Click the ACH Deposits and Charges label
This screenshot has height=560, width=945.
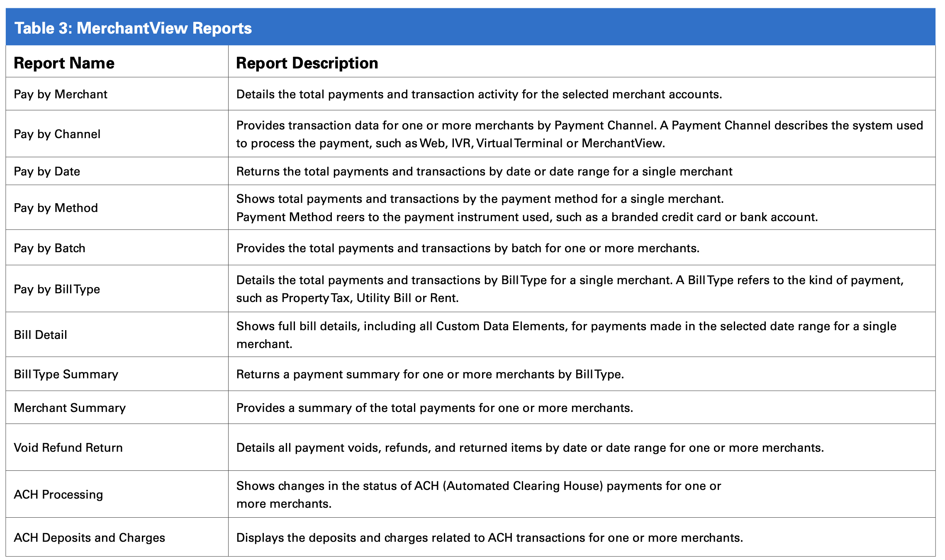coord(89,538)
